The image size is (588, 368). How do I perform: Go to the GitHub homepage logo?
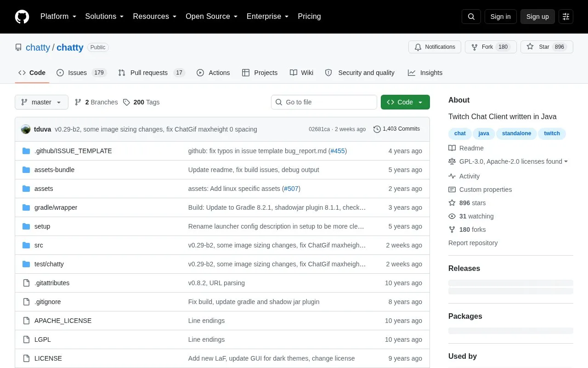click(x=22, y=17)
